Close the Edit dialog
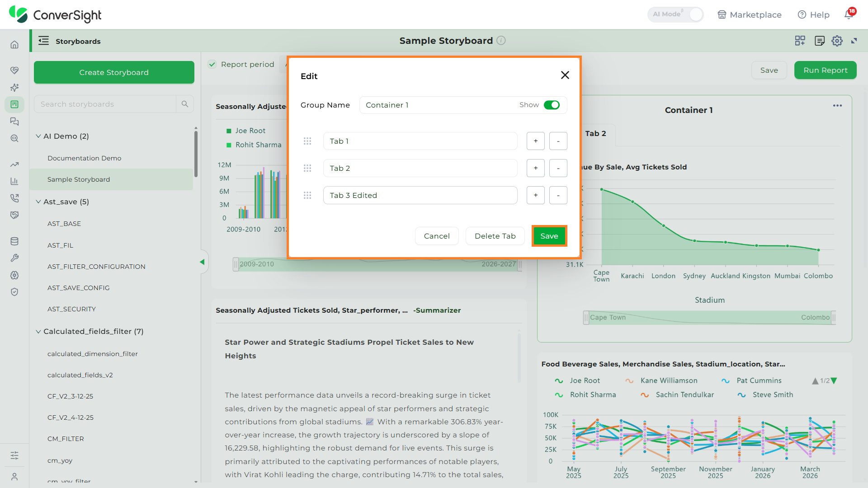This screenshot has height=488, width=868. (565, 75)
